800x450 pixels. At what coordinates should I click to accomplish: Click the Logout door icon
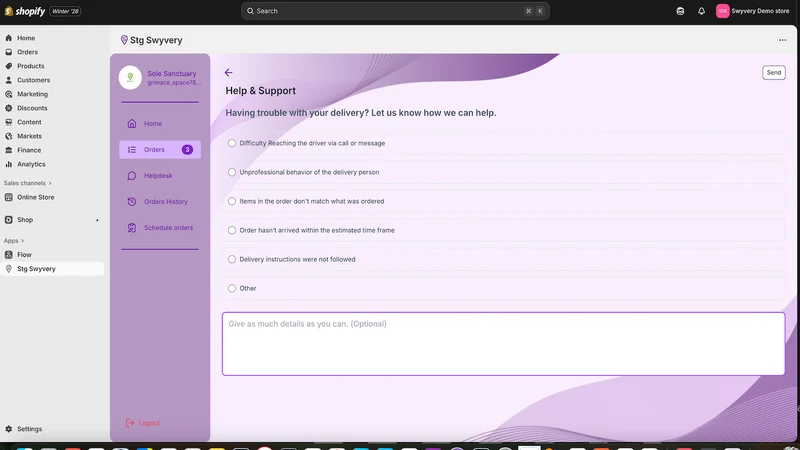click(x=130, y=423)
